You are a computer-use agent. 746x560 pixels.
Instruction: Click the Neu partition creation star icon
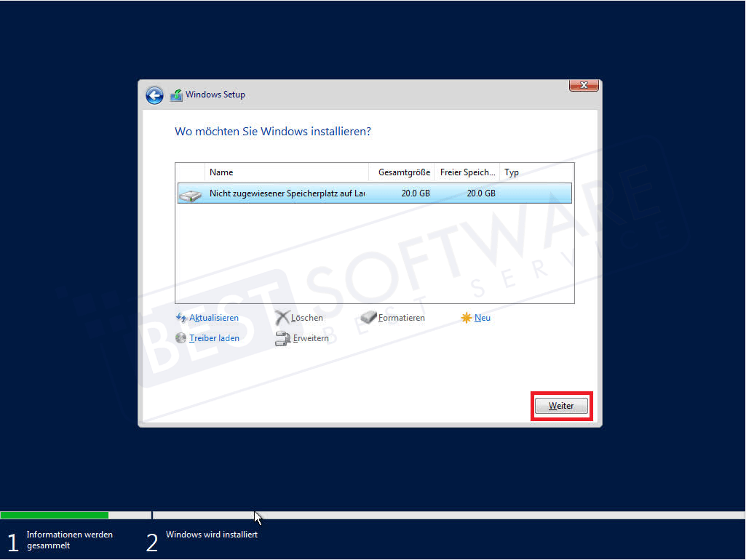(466, 317)
